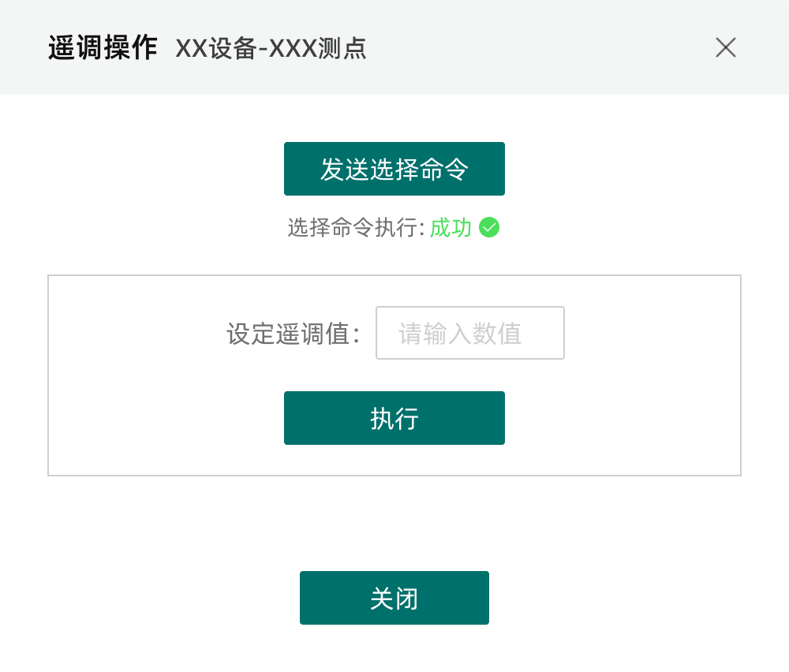Click the XX设备-XXX测点 subtitle text
This screenshot has width=789, height=672.
pos(271,49)
